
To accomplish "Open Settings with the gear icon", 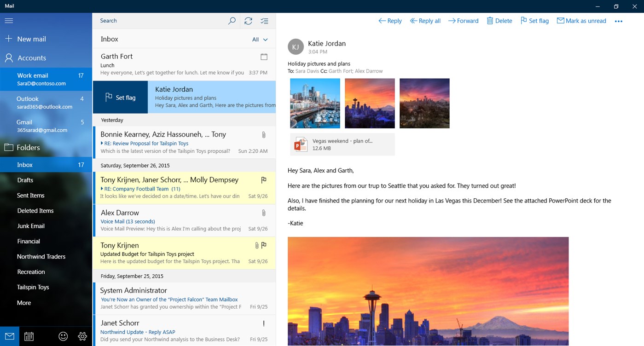I will click(82, 336).
